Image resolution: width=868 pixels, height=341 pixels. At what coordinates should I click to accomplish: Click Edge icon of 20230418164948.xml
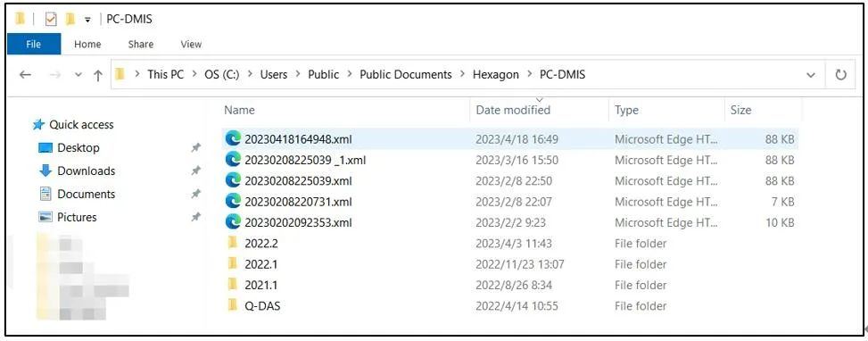[233, 139]
